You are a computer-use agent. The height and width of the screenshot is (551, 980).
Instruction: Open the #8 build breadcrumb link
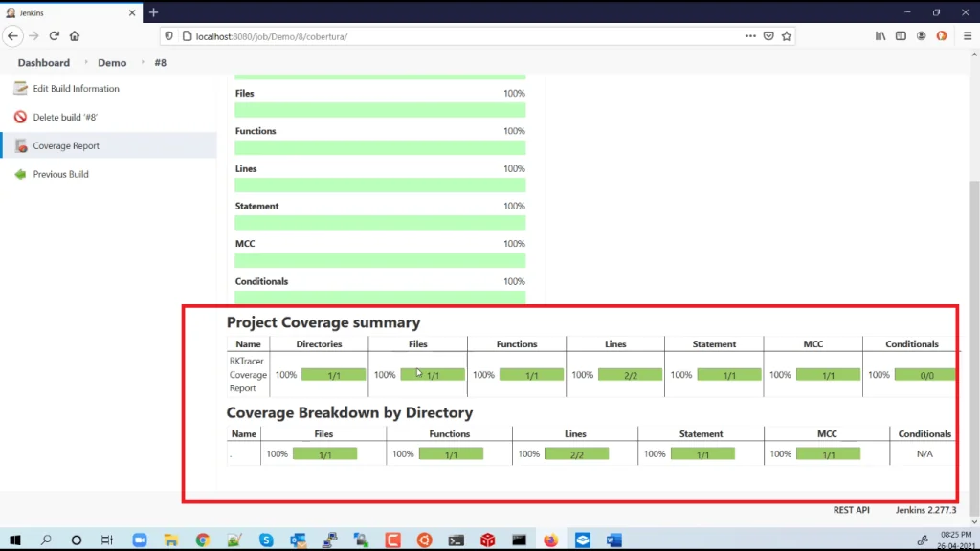click(x=161, y=62)
